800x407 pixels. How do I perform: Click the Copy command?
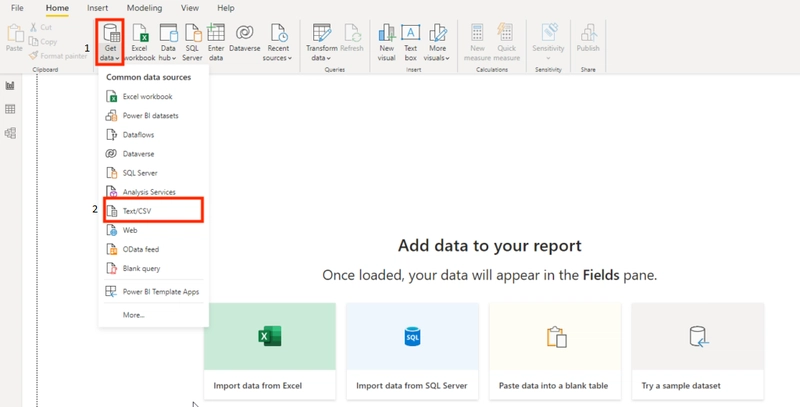pyautogui.click(x=43, y=42)
